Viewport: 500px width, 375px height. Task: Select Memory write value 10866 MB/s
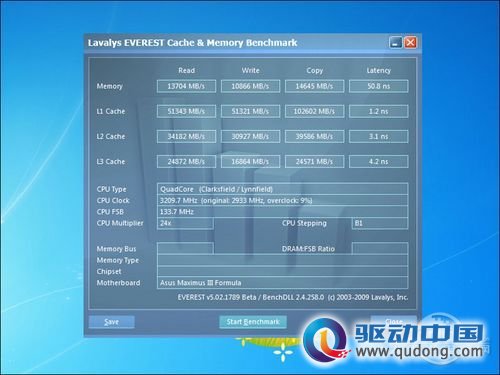point(250,86)
